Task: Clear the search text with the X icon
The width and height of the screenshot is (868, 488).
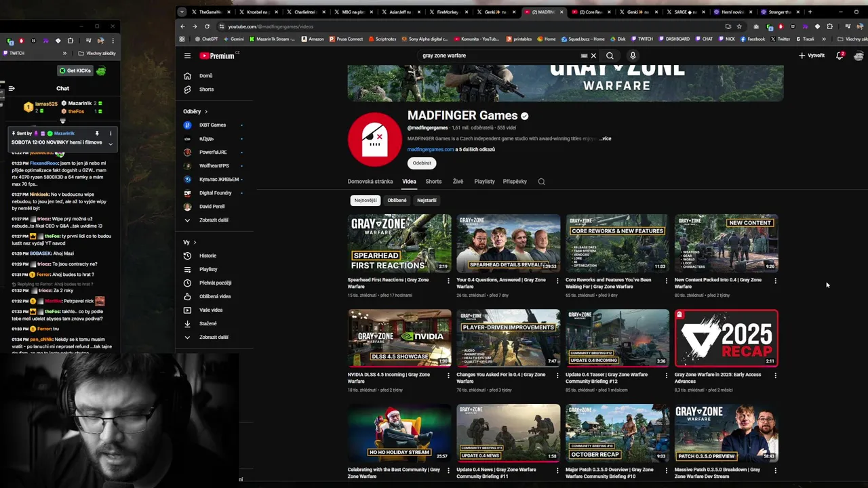Action: (593, 56)
